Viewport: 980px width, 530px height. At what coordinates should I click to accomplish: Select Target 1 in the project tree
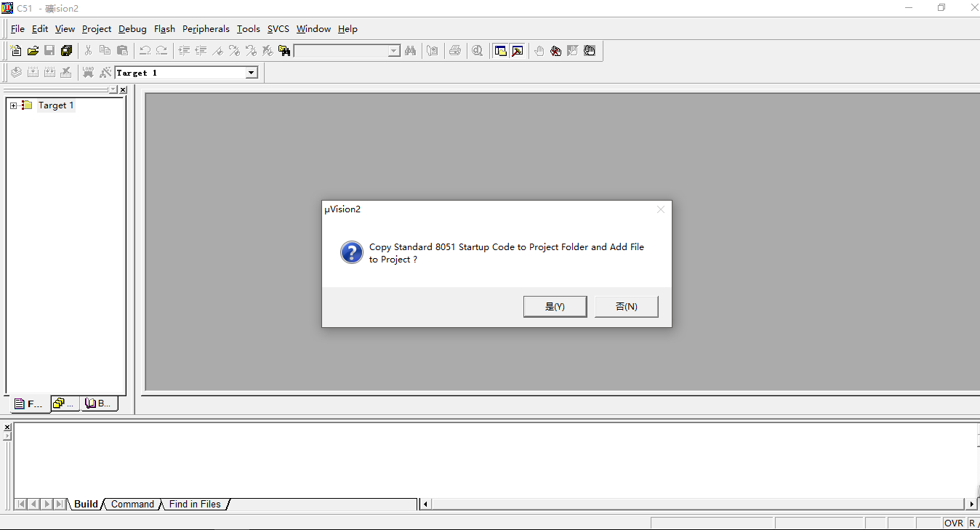56,105
